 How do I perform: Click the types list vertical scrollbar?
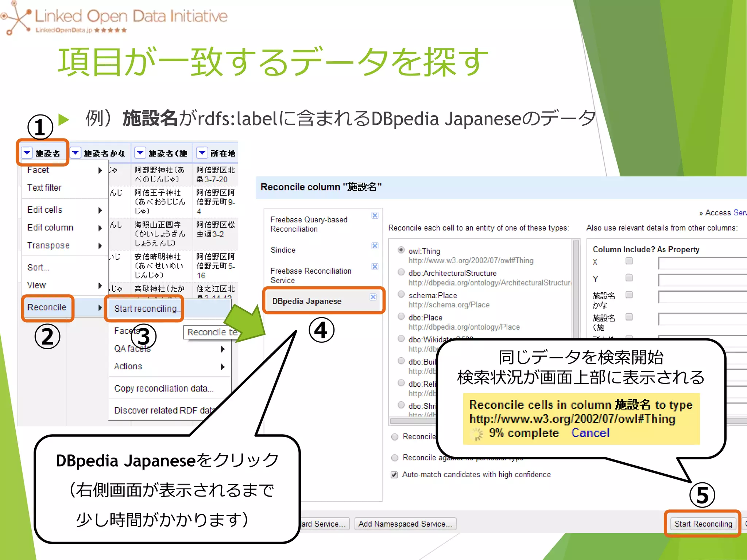tap(576, 288)
